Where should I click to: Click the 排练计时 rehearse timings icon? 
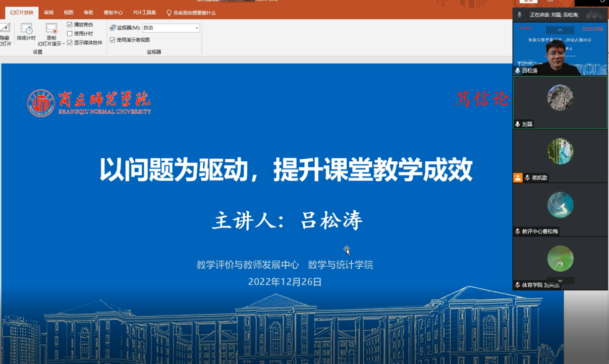coord(26,29)
